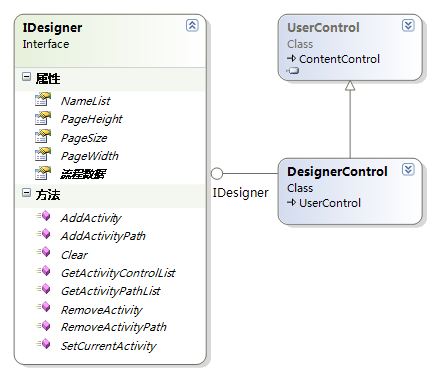Image resolution: width=435 pixels, height=377 pixels.
Task: Click the Clear method cube icon
Action: click(x=43, y=252)
